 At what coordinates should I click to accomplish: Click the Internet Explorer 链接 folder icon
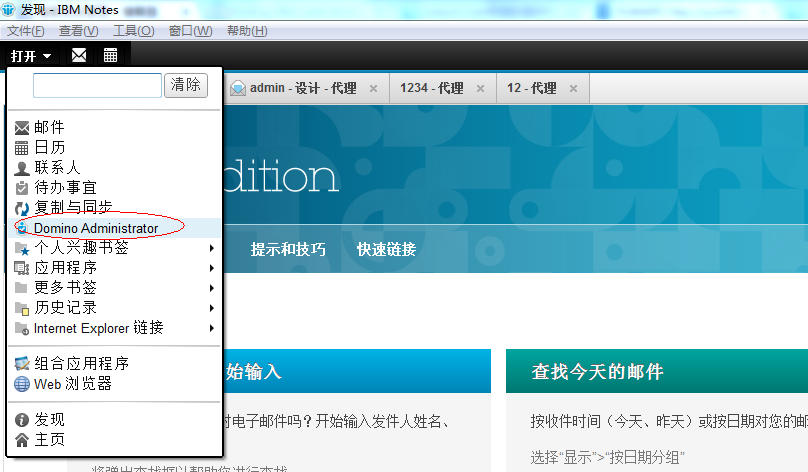(22, 328)
